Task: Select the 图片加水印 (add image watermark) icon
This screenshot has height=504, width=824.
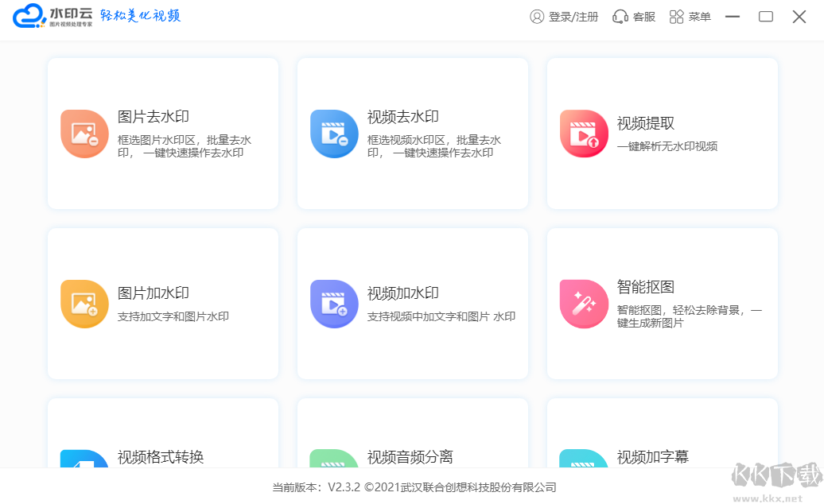Action: 84,304
